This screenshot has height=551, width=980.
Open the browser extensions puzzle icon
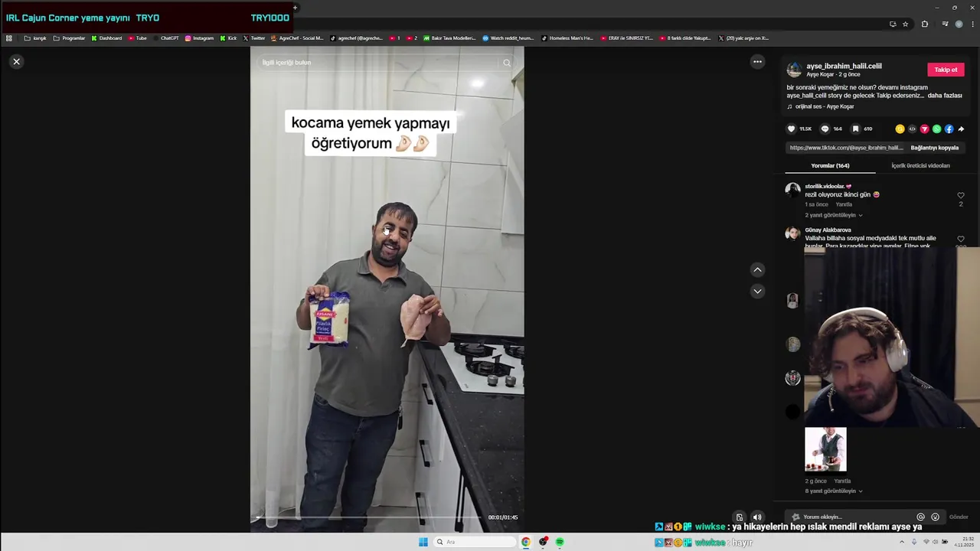tap(924, 24)
